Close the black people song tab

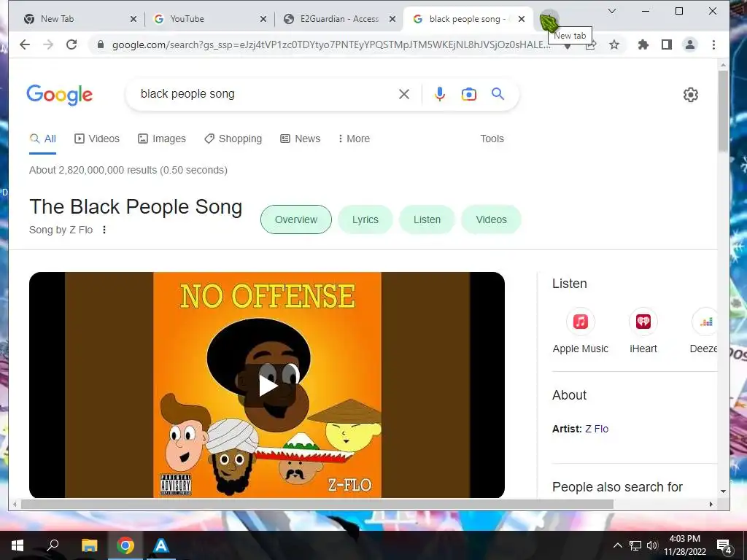pos(522,19)
